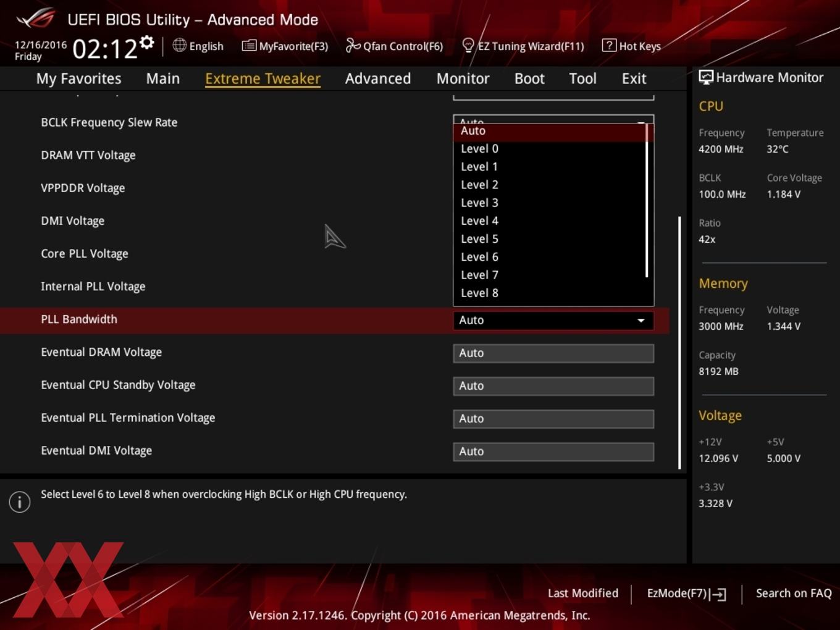The image size is (840, 630).
Task: Click the CPU temperature value 32°C
Action: [x=778, y=149]
